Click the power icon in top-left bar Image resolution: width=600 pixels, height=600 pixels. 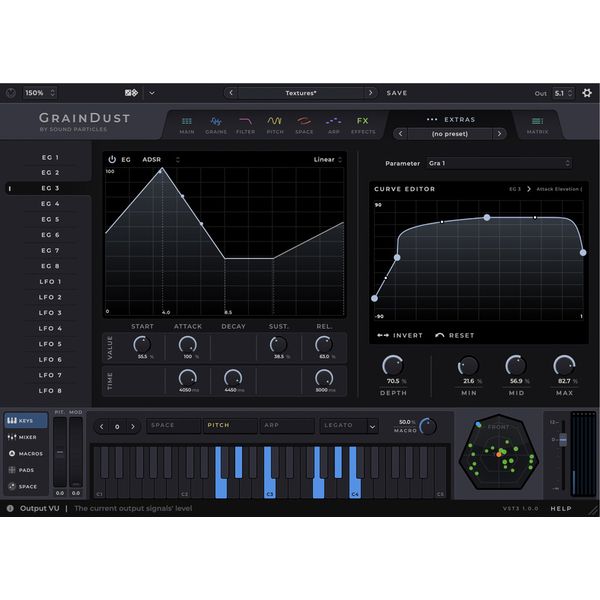pyautogui.click(x=11, y=93)
